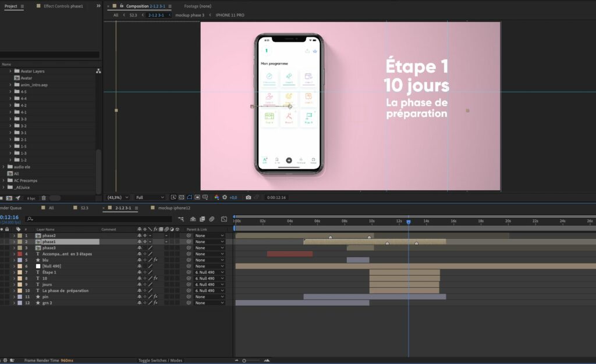This screenshot has height=364, width=596.
Task: Toggle the fx switch on the pin layer
Action: pyautogui.click(x=155, y=297)
